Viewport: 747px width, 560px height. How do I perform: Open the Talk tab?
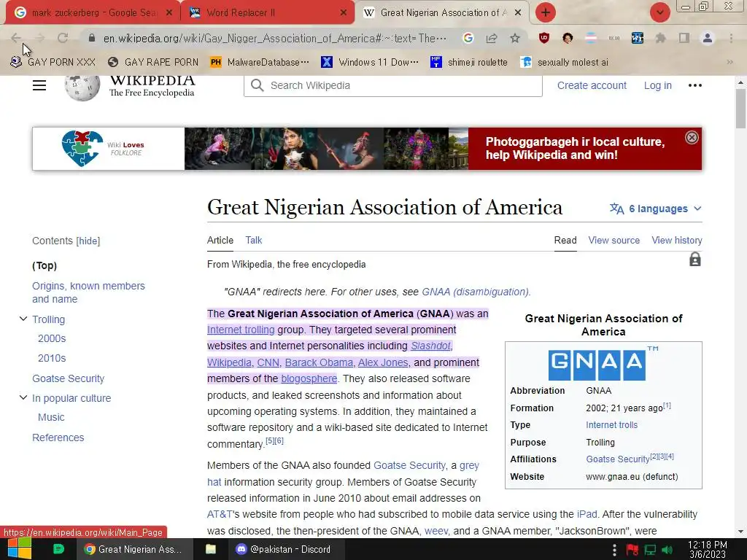click(x=253, y=241)
